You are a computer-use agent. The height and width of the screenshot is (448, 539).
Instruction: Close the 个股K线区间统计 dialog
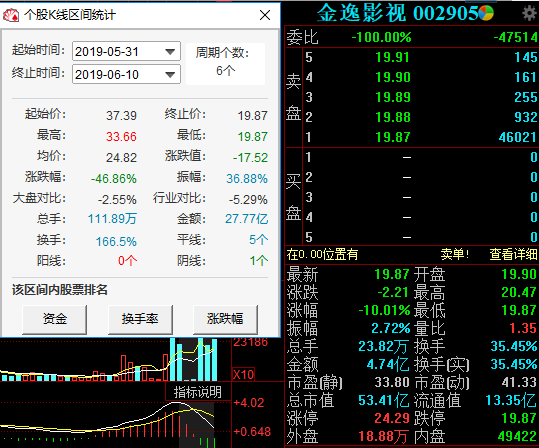(x=265, y=15)
